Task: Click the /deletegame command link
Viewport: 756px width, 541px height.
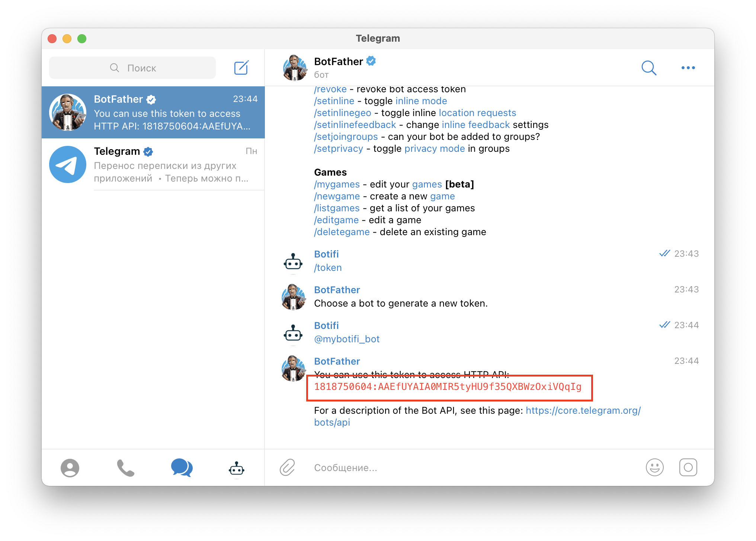Action: [342, 232]
